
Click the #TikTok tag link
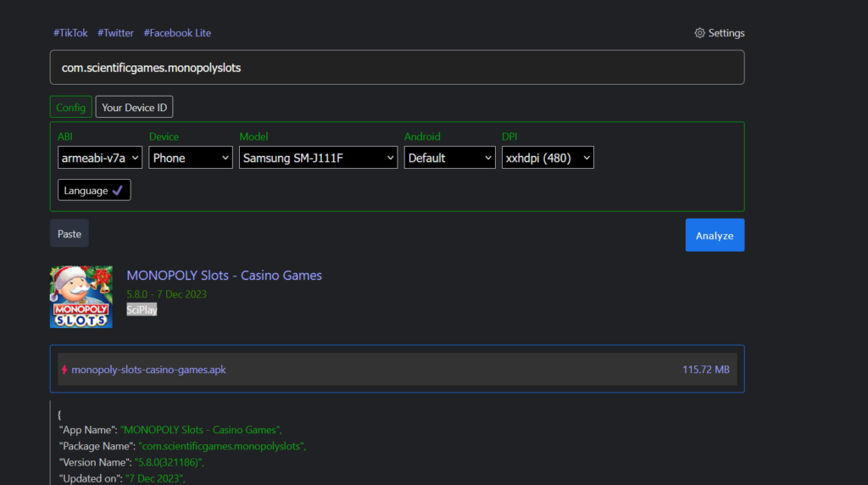pyautogui.click(x=70, y=33)
